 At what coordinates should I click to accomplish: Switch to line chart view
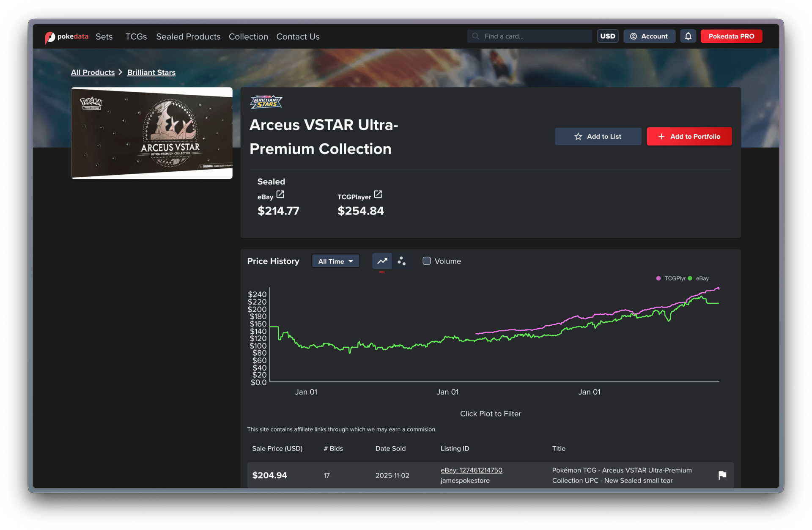coord(382,261)
